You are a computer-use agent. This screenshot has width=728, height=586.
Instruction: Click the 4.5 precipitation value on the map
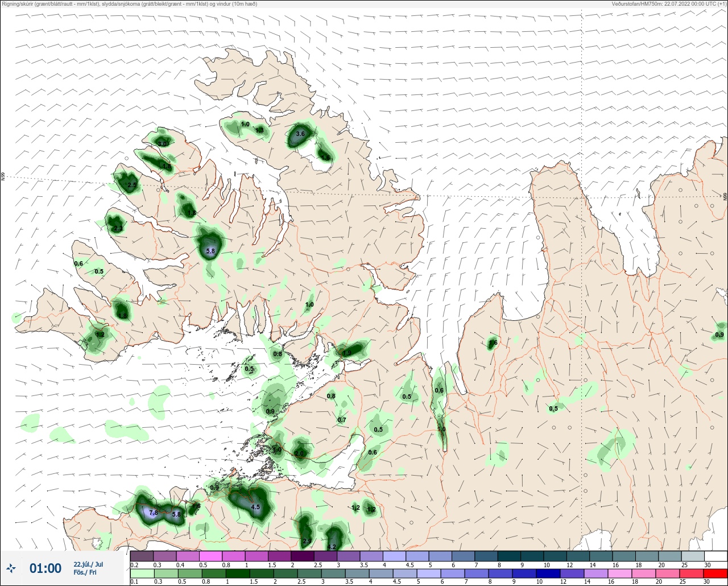(255, 507)
